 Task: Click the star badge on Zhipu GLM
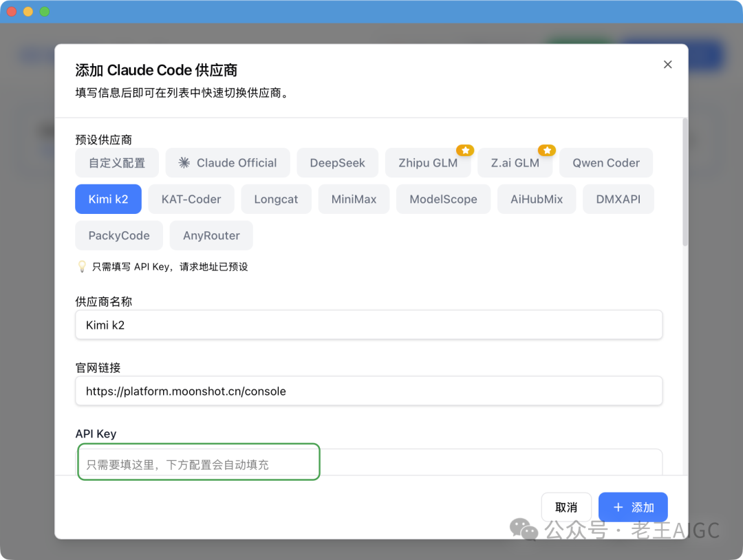pyautogui.click(x=465, y=150)
